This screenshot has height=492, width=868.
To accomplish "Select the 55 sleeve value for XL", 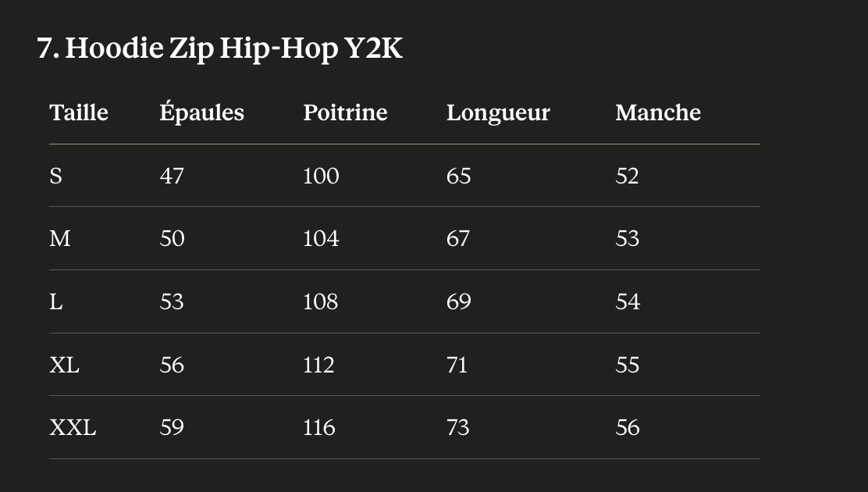I will (628, 365).
